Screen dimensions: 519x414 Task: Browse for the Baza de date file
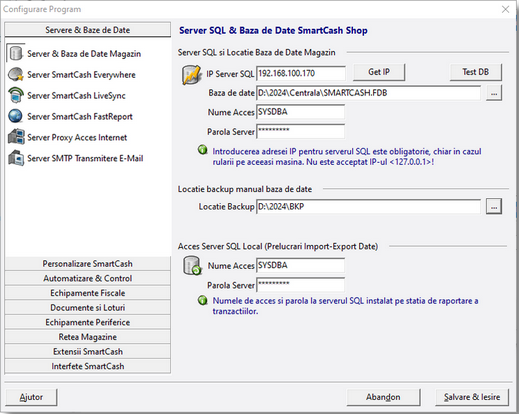[494, 93]
